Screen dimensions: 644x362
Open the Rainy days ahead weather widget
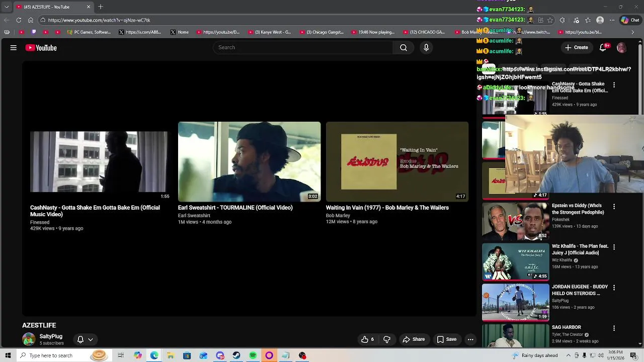(534, 355)
